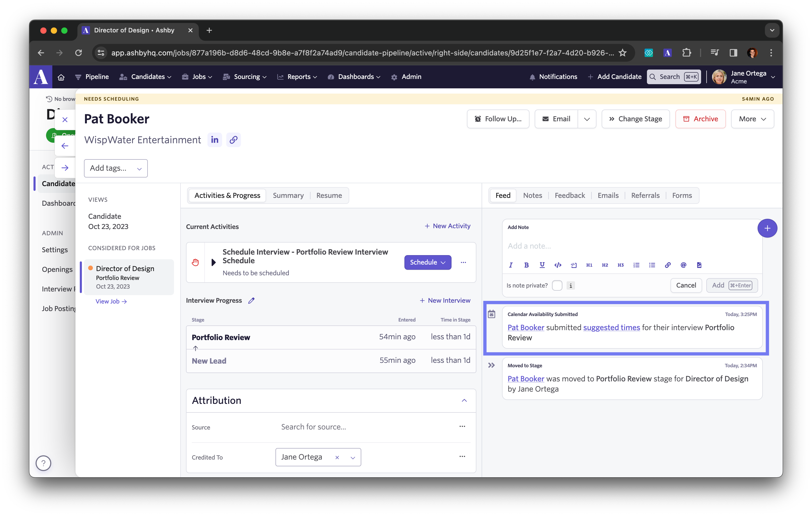The height and width of the screenshot is (516, 812).
Task: Click the code block formatting icon
Action: coord(573,265)
